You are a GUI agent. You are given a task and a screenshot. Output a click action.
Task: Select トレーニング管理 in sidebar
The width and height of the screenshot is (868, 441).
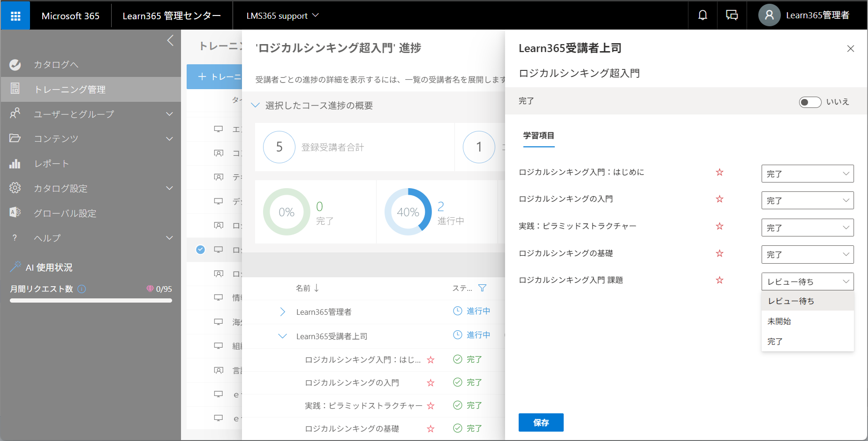[x=91, y=89]
